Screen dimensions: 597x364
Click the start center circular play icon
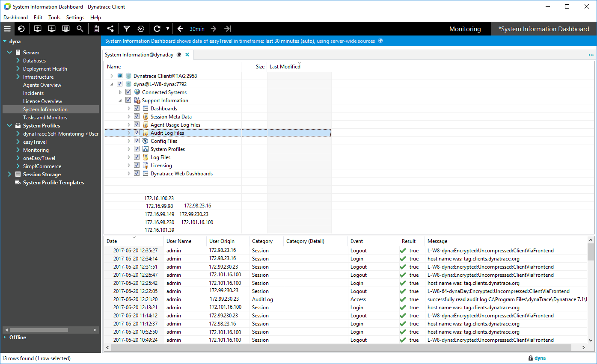pos(21,29)
